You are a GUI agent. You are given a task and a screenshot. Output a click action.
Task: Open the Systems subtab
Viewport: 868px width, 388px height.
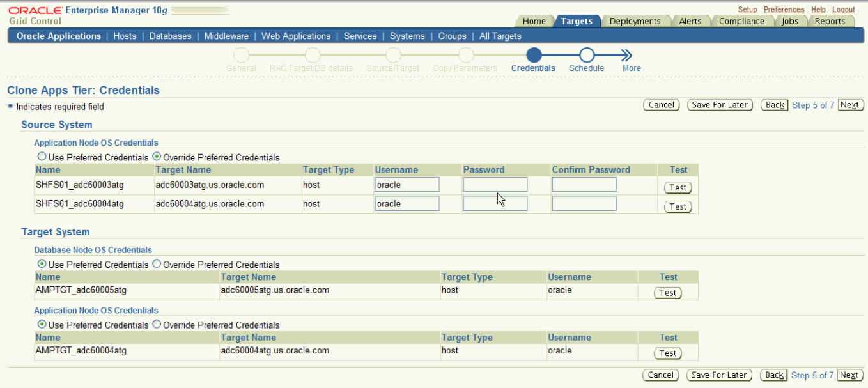point(407,36)
